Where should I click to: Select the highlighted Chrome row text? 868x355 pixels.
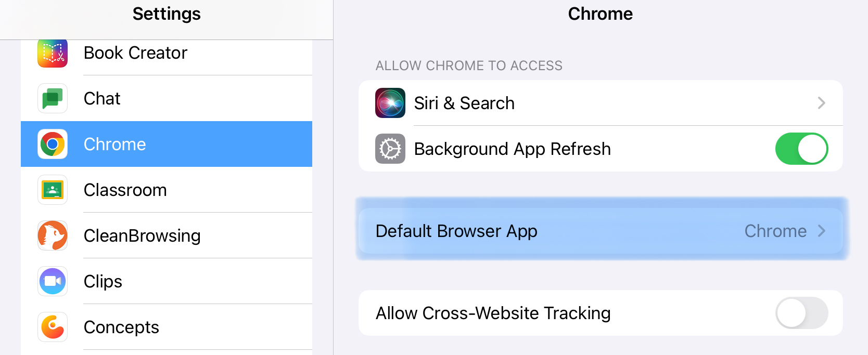click(115, 144)
